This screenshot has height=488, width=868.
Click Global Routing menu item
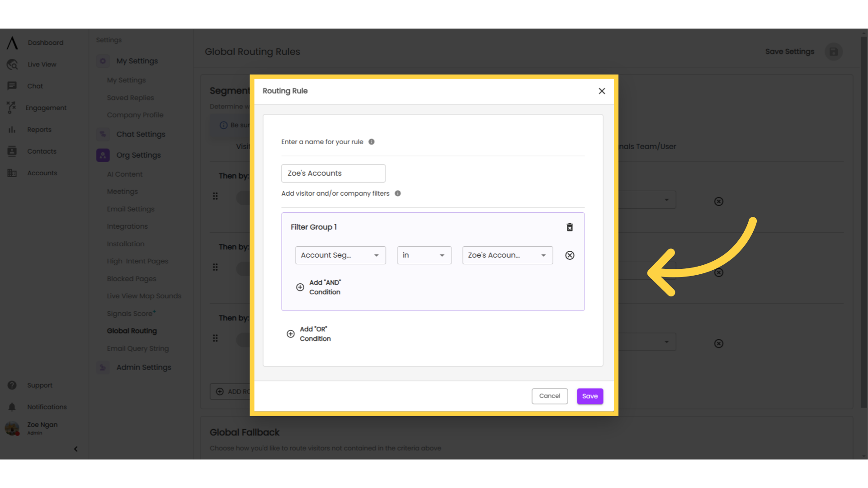click(x=132, y=331)
